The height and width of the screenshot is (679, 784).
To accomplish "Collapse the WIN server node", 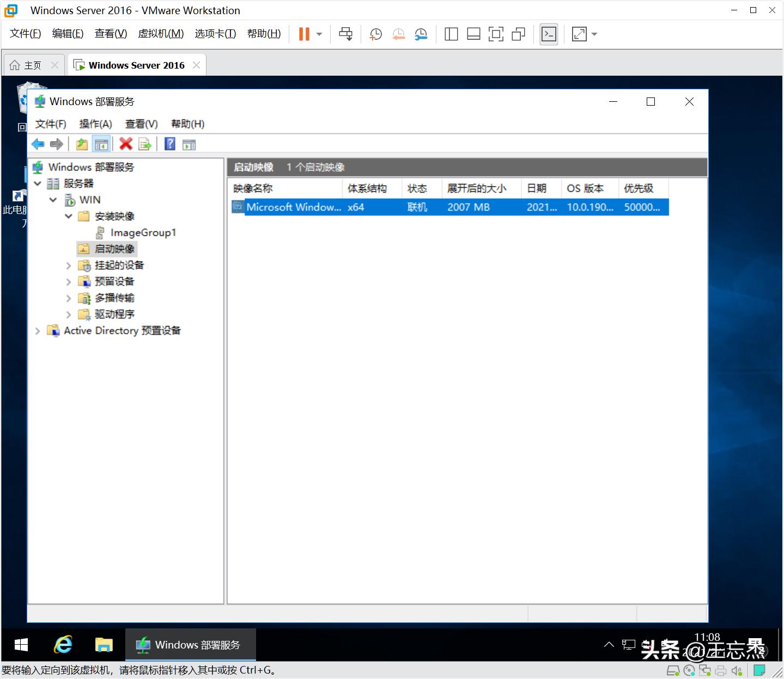I will click(53, 200).
